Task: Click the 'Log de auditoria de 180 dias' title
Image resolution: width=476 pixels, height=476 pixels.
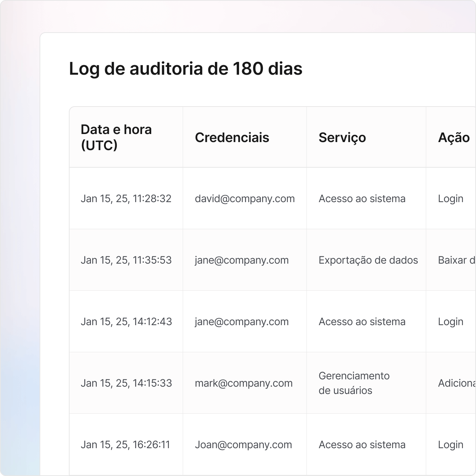Action: (186, 69)
